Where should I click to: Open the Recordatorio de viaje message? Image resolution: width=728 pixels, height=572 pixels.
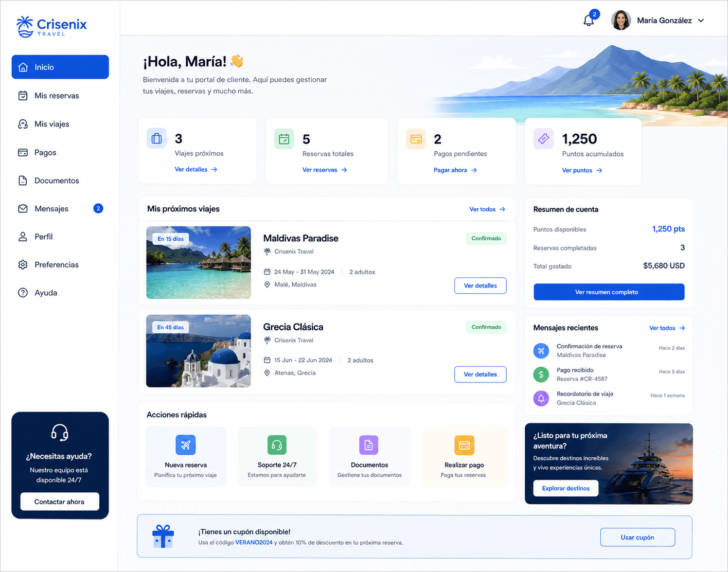[x=609, y=398]
